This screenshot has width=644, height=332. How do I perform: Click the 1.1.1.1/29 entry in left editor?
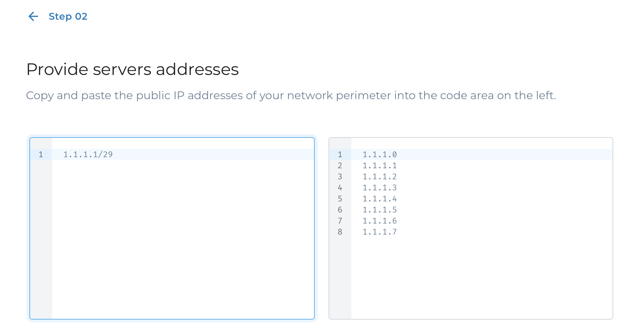tap(88, 154)
